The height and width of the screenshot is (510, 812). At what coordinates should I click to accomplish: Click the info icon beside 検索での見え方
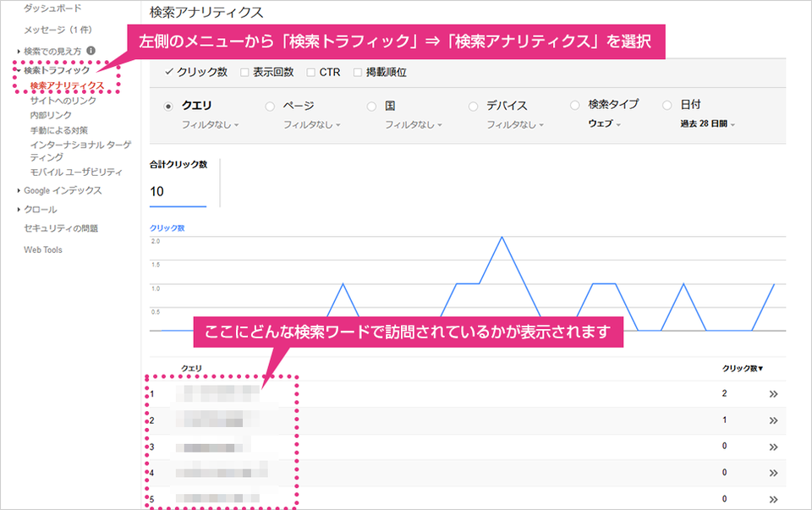[x=91, y=51]
